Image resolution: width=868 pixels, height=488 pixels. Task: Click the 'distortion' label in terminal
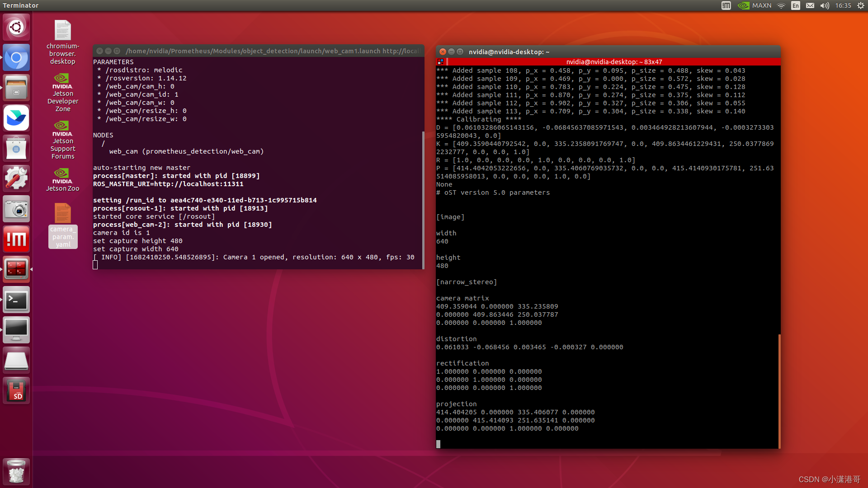click(x=457, y=339)
